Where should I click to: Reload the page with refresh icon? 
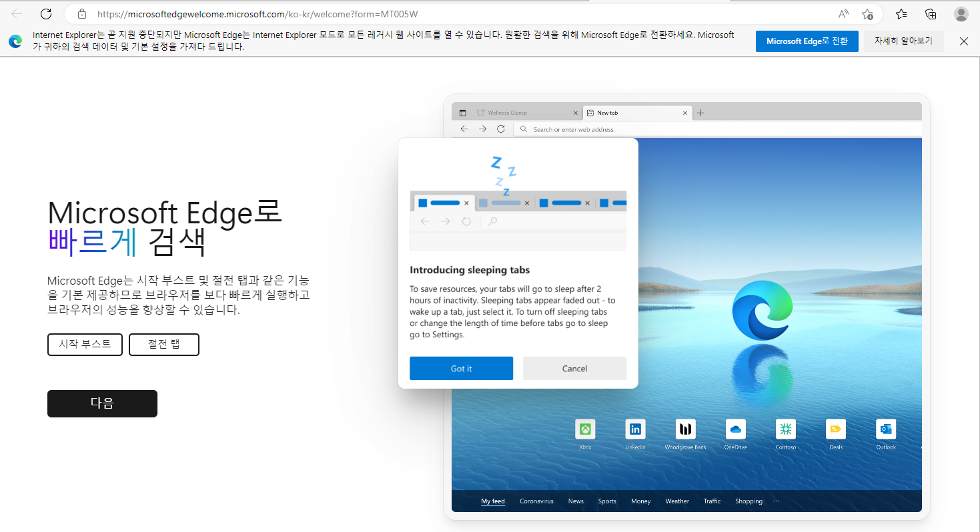46,14
